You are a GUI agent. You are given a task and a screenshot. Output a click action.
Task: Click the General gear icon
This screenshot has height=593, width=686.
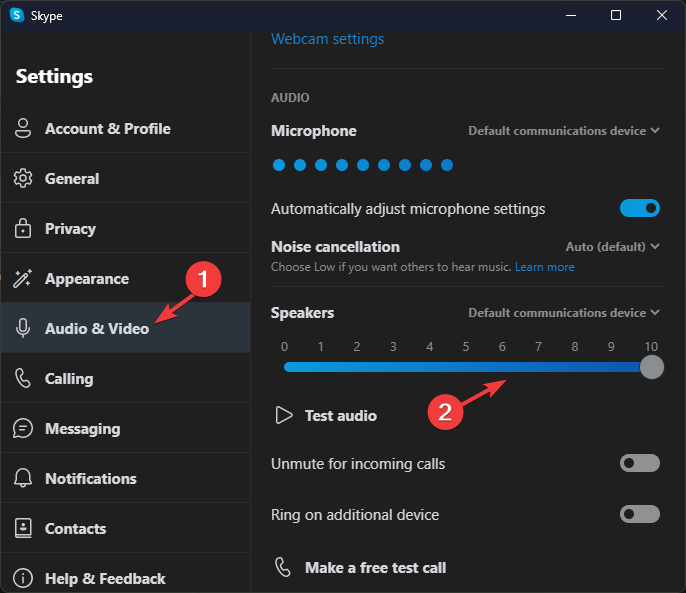pyautogui.click(x=23, y=178)
